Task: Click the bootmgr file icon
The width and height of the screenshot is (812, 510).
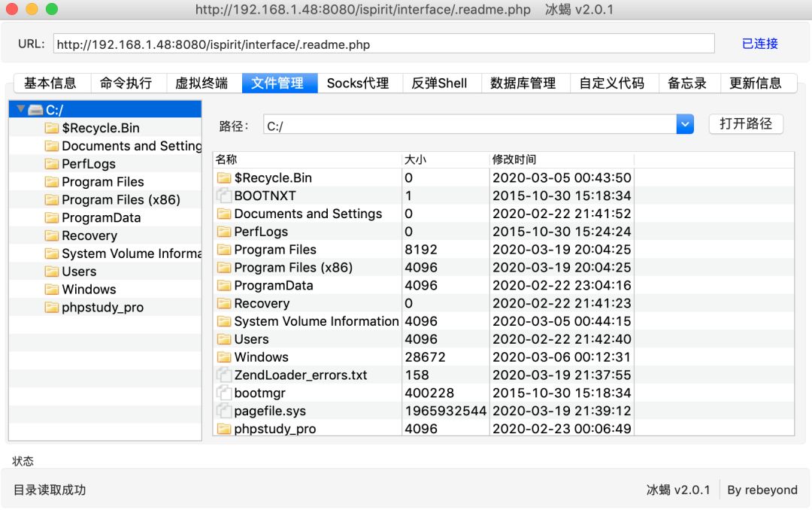Action: (224, 393)
